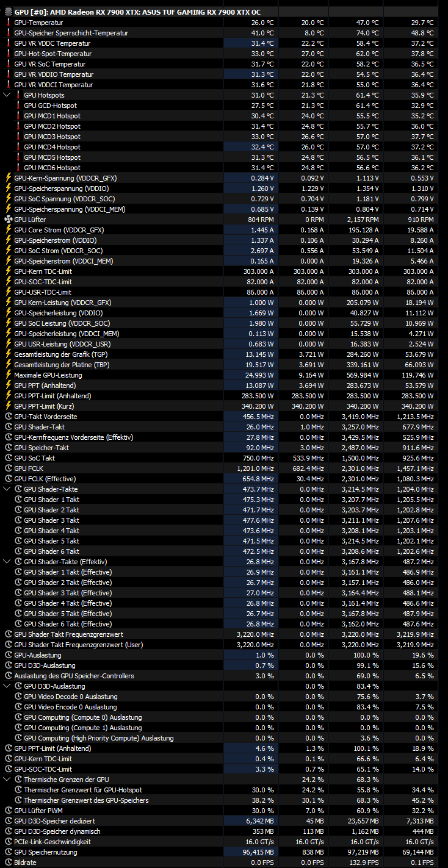Click lightning icon beside Gesamtleistung der Grafik (TGP)
Image resolution: width=448 pixels, height=868 pixels.
coord(8,354)
